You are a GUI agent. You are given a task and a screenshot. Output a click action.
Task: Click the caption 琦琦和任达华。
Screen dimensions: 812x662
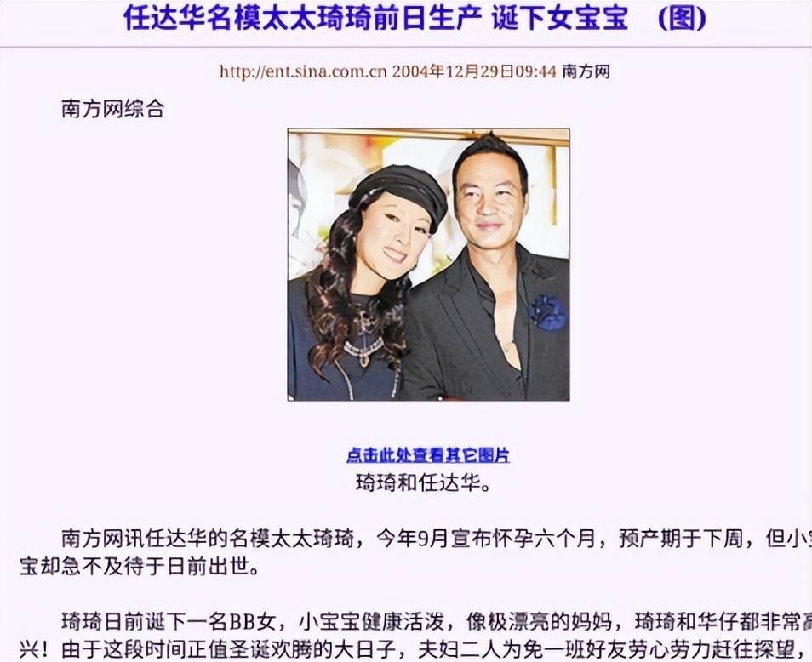tap(424, 483)
